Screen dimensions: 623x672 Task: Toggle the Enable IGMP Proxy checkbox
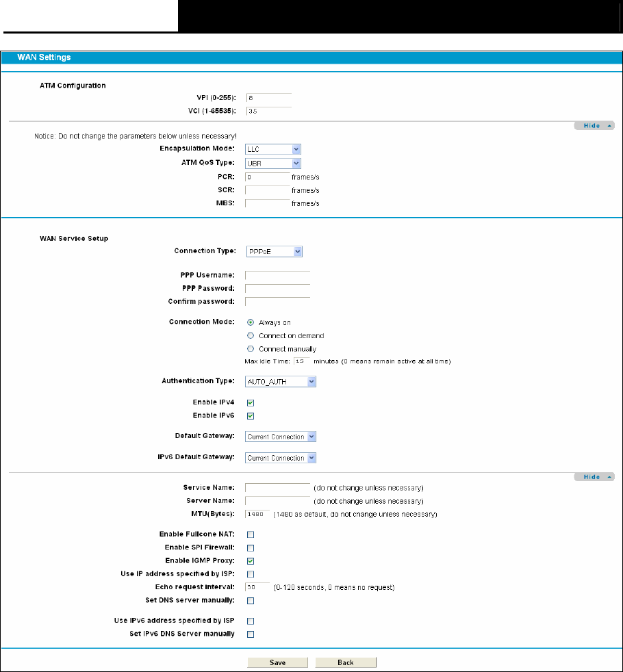tap(251, 561)
